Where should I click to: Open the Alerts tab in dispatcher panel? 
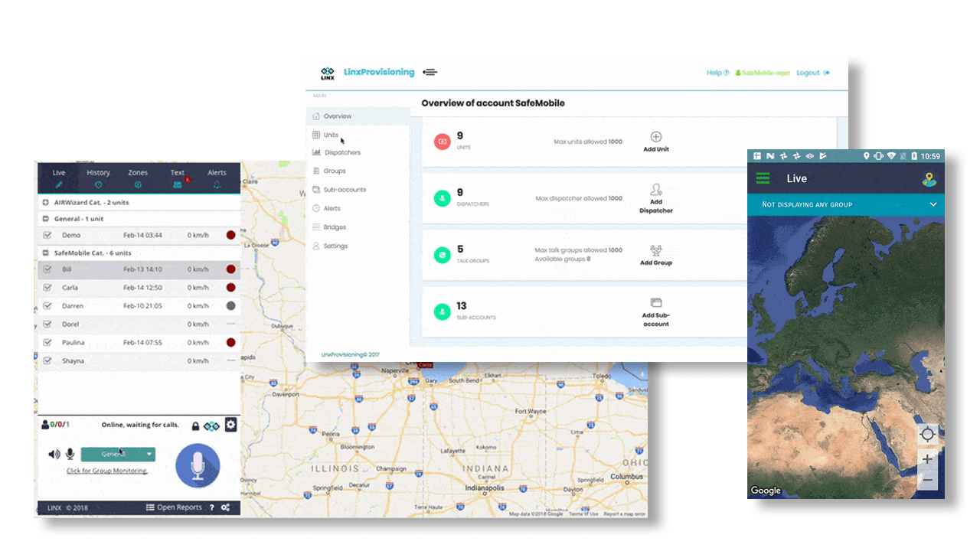click(217, 178)
